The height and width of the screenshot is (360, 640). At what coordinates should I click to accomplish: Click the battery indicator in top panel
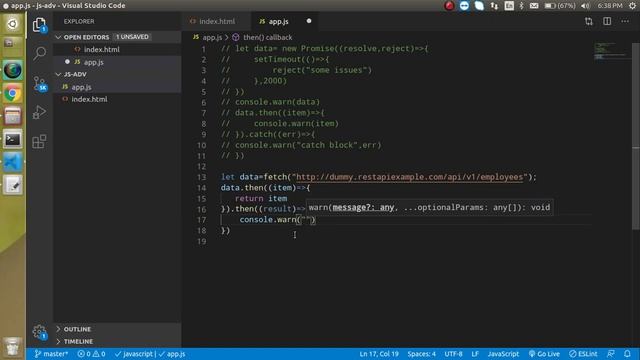[x=560, y=6]
